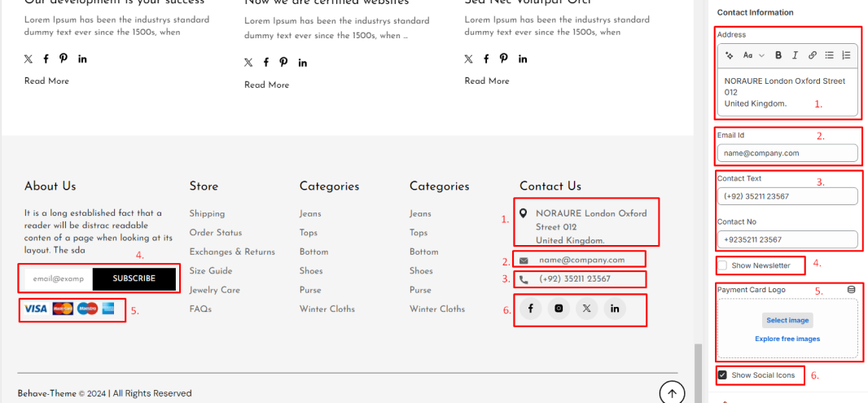
Task: Click the Contact Text input field
Action: tap(787, 196)
